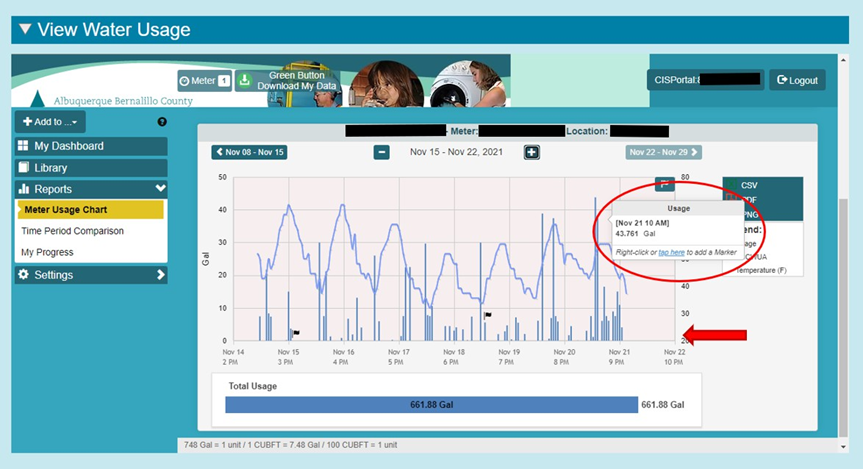Zoom out with the minus icon
Screen dimensions: 863x469
tap(382, 152)
